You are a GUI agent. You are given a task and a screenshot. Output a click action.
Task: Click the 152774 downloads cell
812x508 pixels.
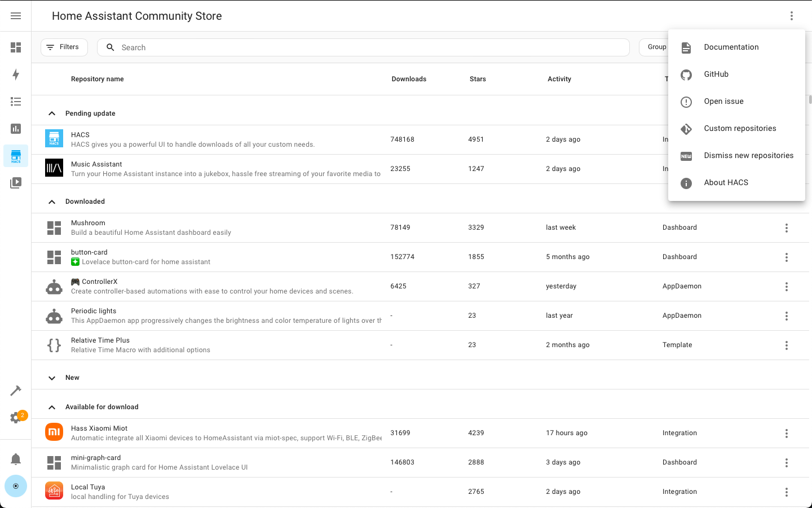click(x=403, y=257)
